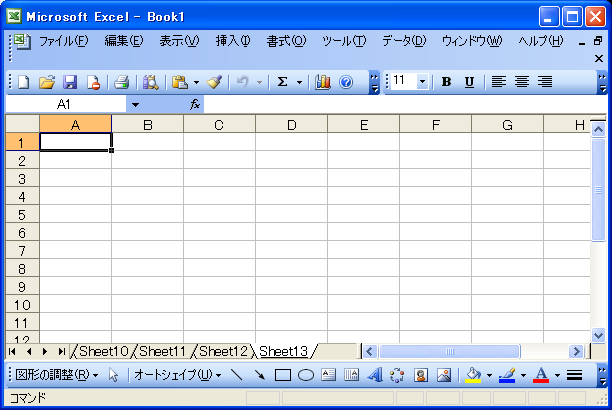
Task: Click the permission restricted document icon
Action: click(93, 82)
